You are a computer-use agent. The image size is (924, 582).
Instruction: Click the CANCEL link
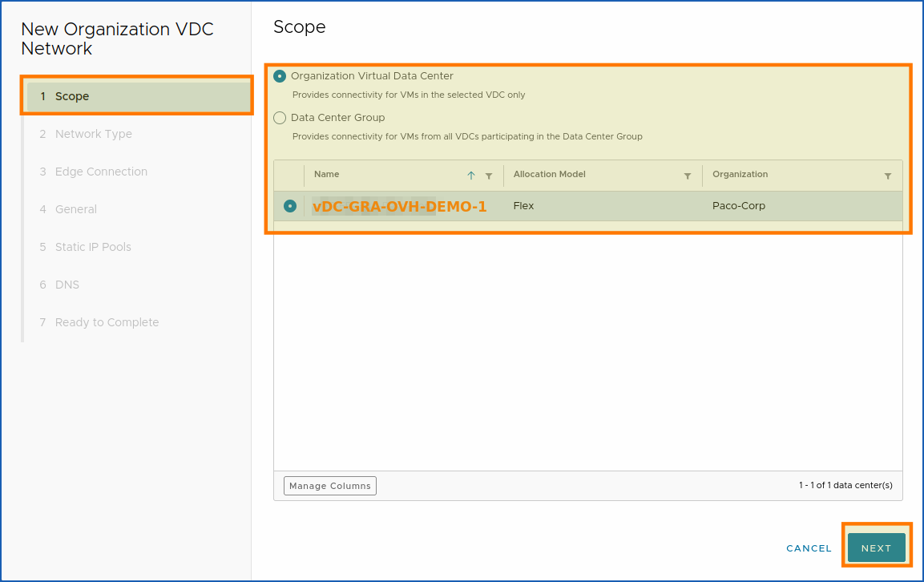click(808, 548)
